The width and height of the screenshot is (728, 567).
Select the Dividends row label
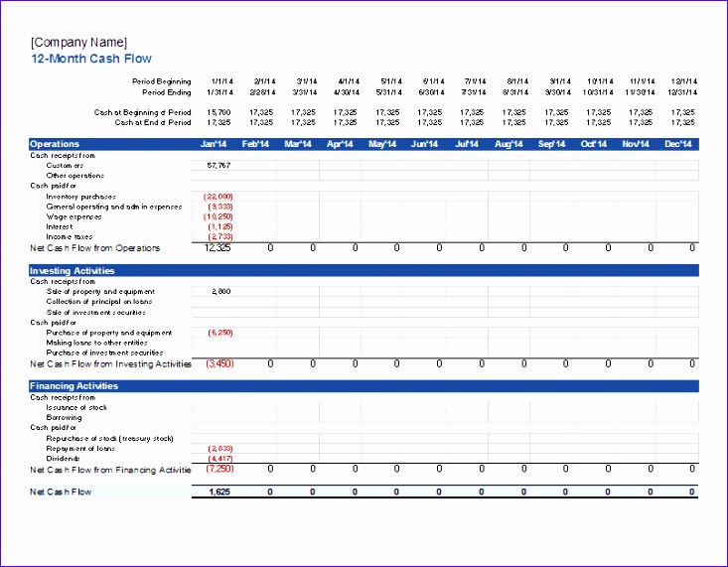tap(64, 459)
